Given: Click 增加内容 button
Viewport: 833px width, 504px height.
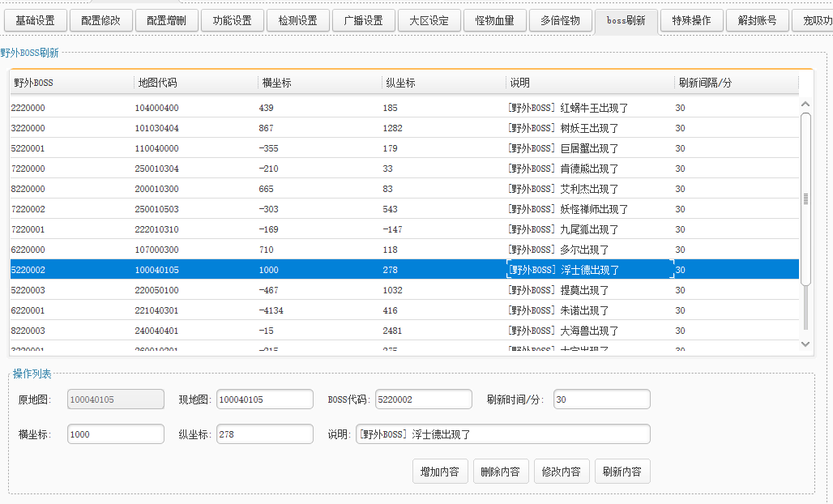Looking at the screenshot, I should (x=440, y=472).
